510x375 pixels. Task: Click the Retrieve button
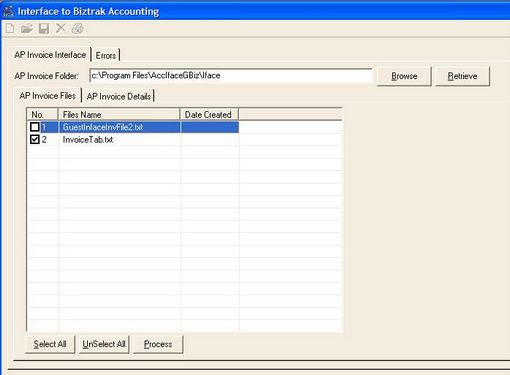coord(462,76)
